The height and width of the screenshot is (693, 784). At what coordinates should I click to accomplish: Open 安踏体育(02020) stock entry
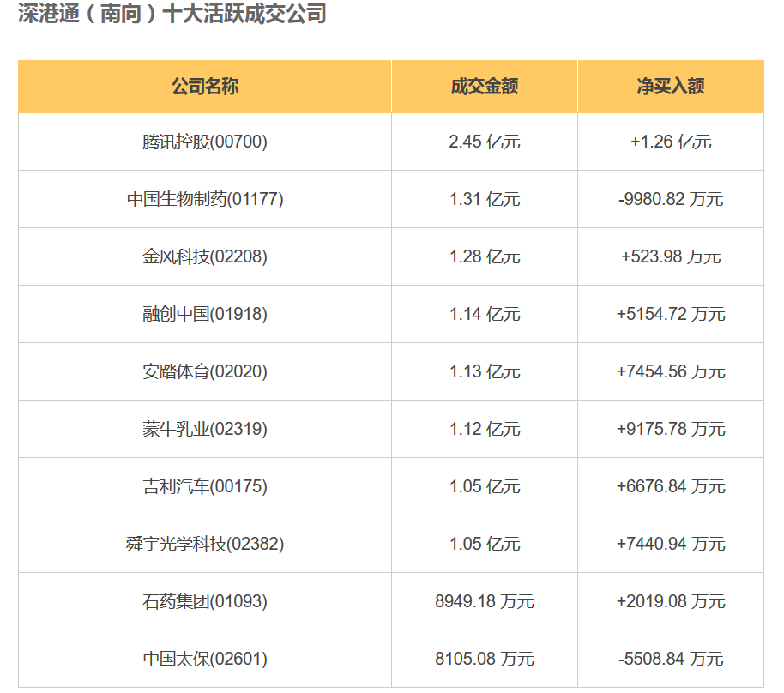click(205, 372)
